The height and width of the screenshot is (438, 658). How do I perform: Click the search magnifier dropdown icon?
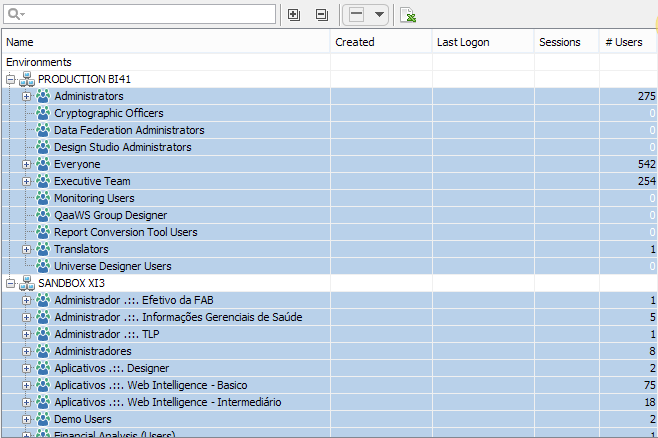[x=16, y=14]
